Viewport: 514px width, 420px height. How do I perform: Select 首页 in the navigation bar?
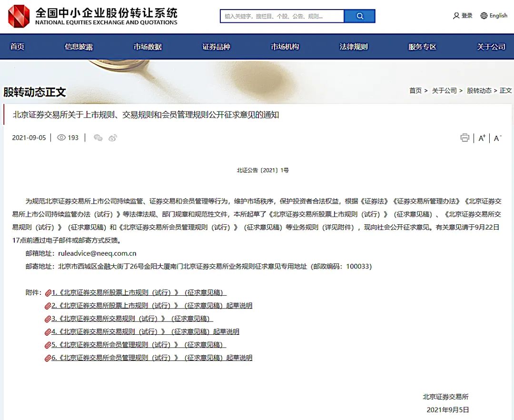18,47
